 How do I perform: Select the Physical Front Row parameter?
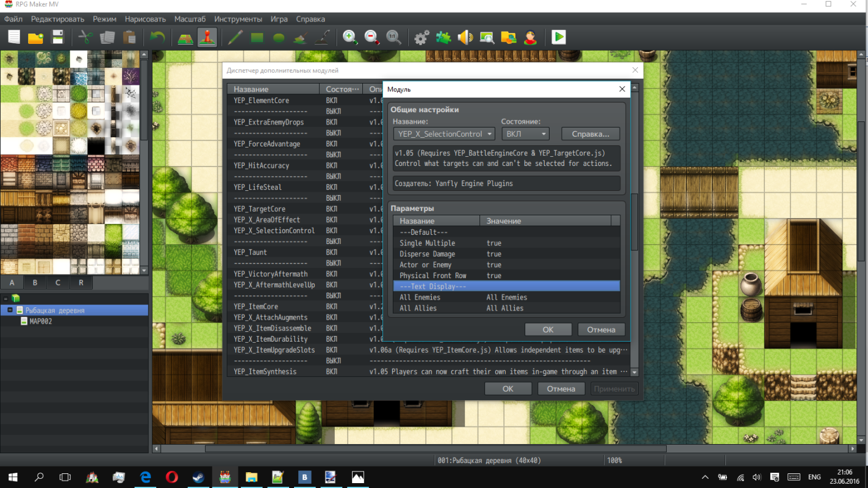(x=506, y=276)
